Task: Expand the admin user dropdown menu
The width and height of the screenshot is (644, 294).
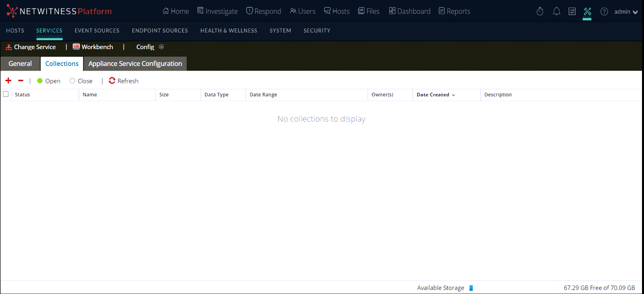Action: click(626, 12)
